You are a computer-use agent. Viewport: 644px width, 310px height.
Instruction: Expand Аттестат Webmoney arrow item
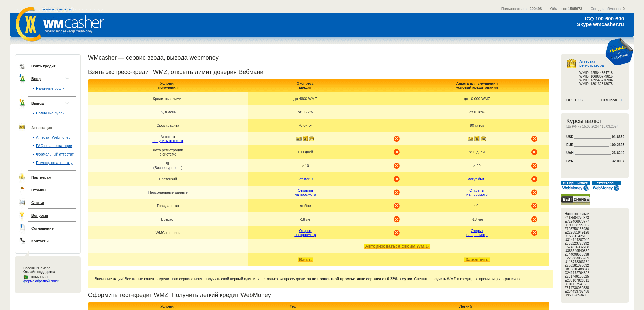pyautogui.click(x=33, y=137)
